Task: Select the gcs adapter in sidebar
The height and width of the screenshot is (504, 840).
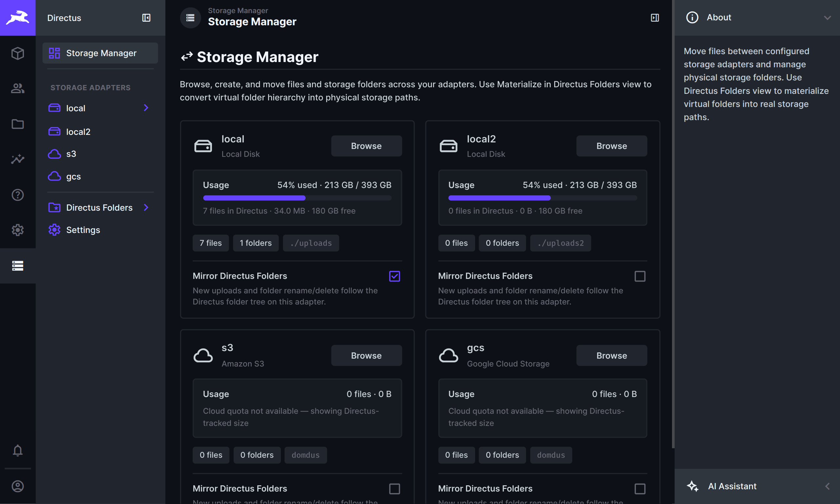Action: 100,176
